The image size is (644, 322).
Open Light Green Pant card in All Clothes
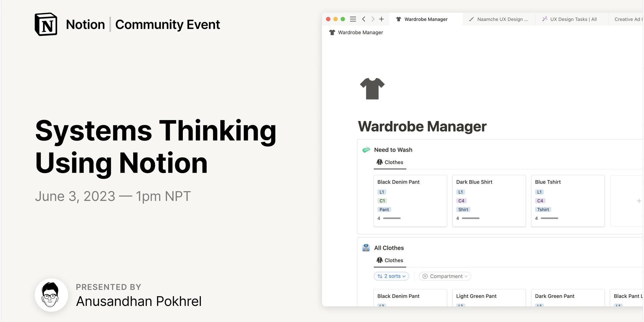(489, 298)
